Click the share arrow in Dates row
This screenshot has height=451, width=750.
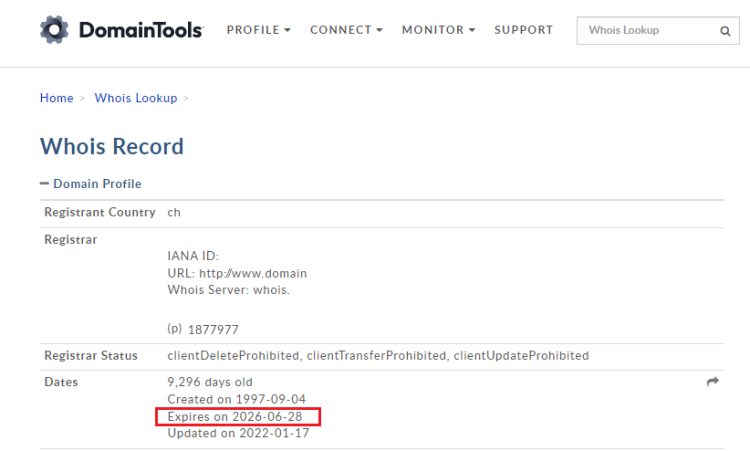(x=713, y=382)
